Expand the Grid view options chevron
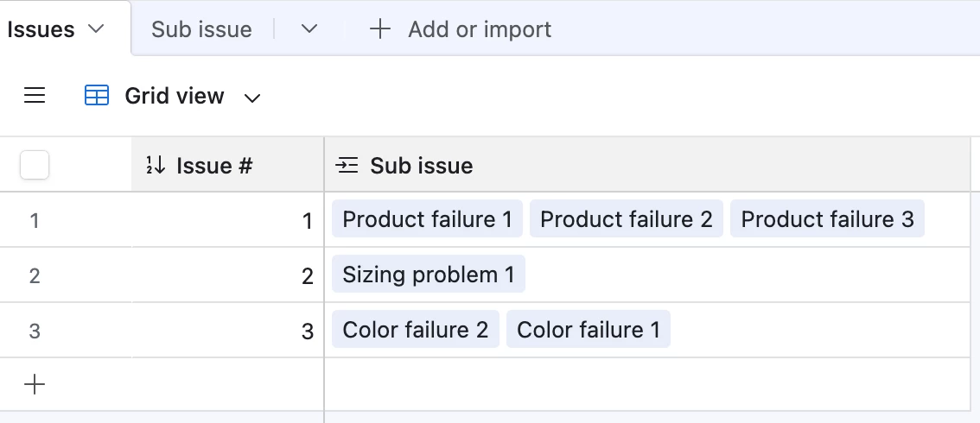The height and width of the screenshot is (423, 980). [252, 98]
